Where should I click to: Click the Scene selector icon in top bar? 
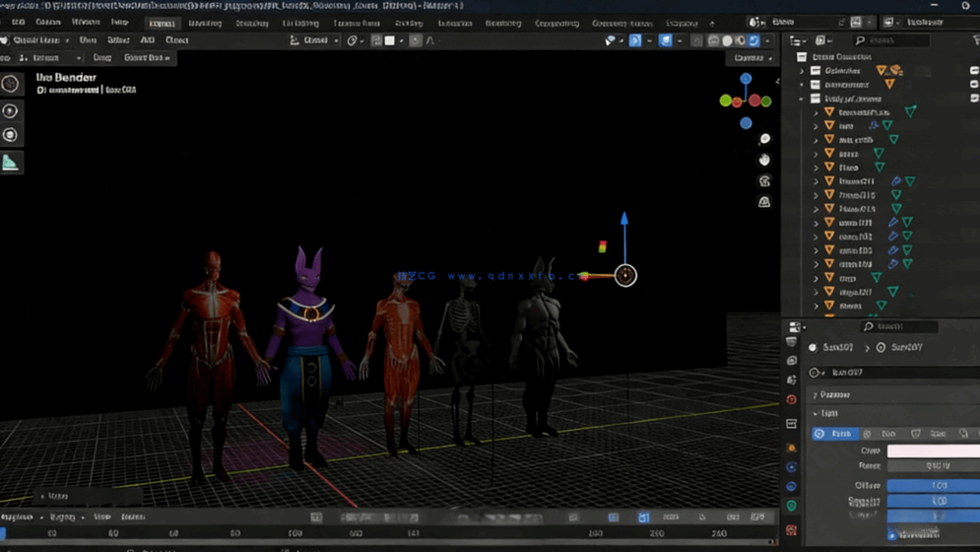click(x=756, y=22)
